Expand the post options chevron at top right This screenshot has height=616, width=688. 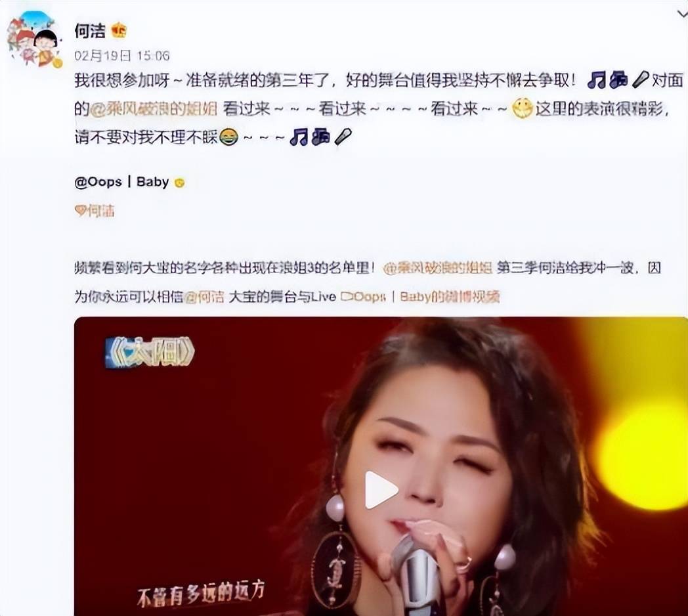click(682, 14)
